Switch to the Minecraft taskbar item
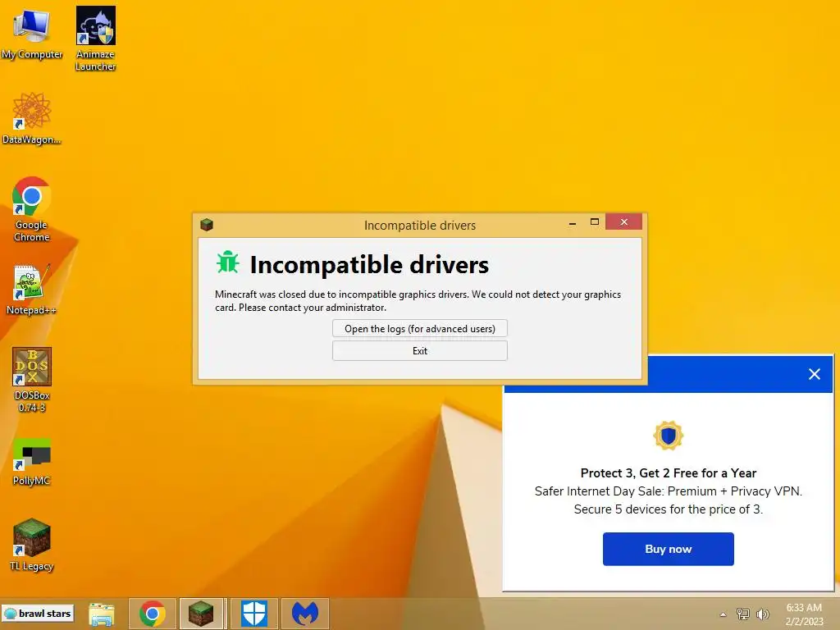Screen dimensions: 840x630 [201, 614]
